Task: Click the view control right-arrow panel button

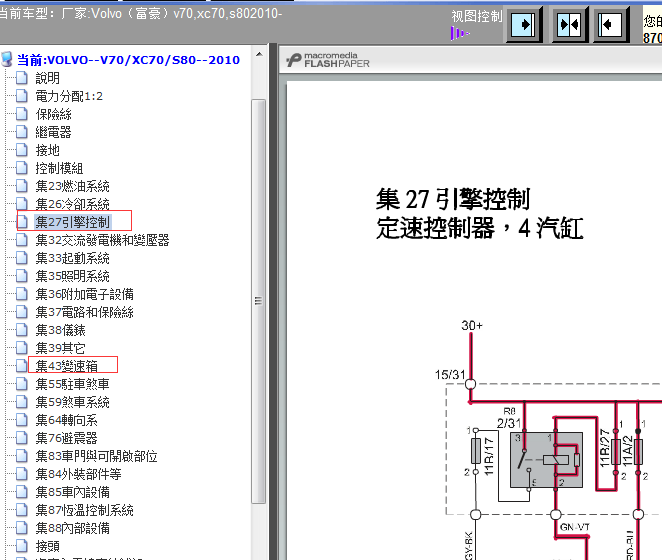Action: tap(524, 25)
